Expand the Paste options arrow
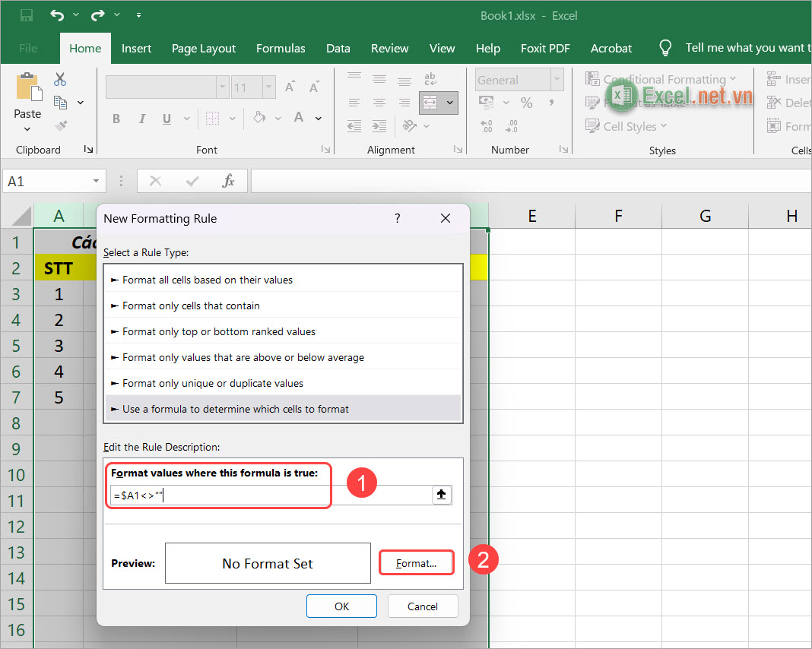 27,129
